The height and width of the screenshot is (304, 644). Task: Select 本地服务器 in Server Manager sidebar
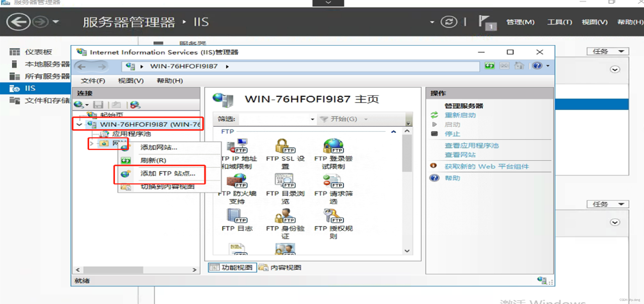tap(39, 64)
